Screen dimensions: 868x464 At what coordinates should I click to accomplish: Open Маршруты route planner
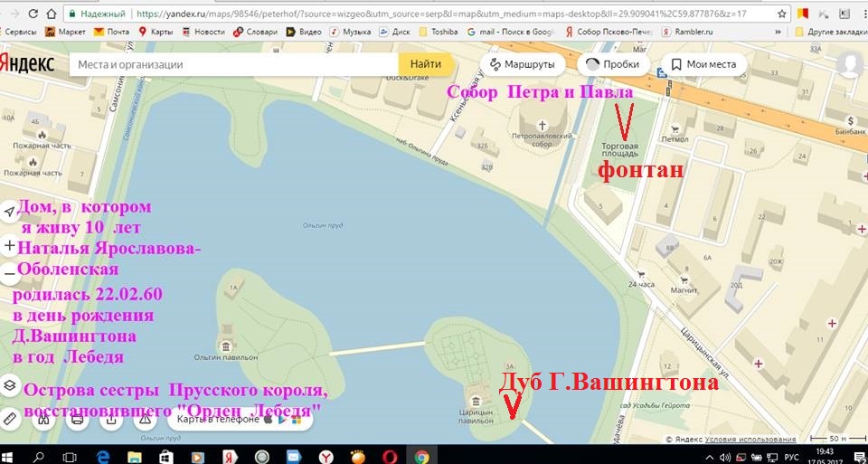[x=522, y=64]
